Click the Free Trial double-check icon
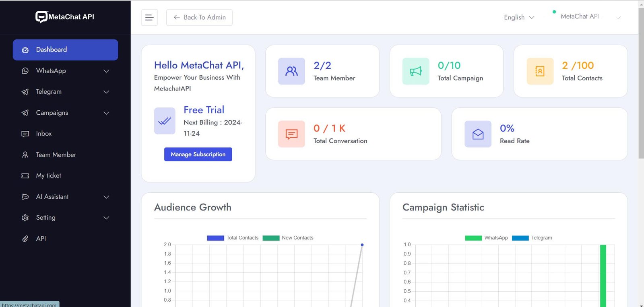Screen dimensions: 644x307 pos(165,121)
